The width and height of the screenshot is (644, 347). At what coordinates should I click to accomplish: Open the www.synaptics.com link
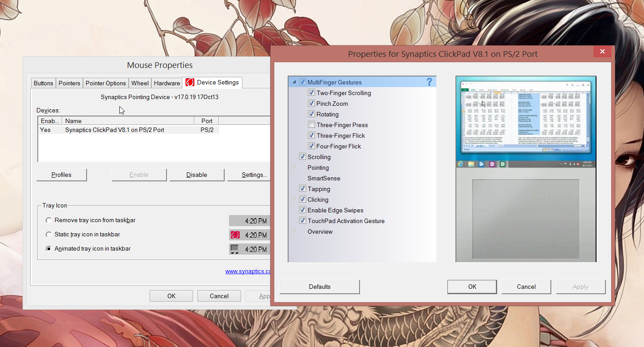pyautogui.click(x=248, y=271)
